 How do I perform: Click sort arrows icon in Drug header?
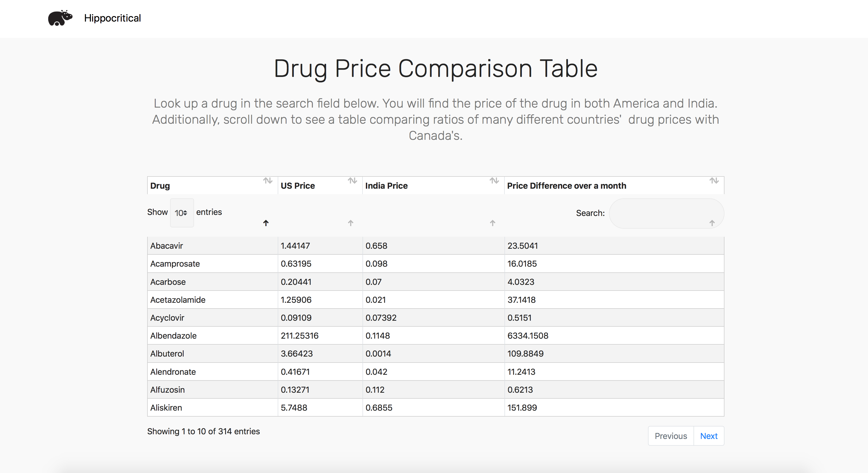point(268,181)
